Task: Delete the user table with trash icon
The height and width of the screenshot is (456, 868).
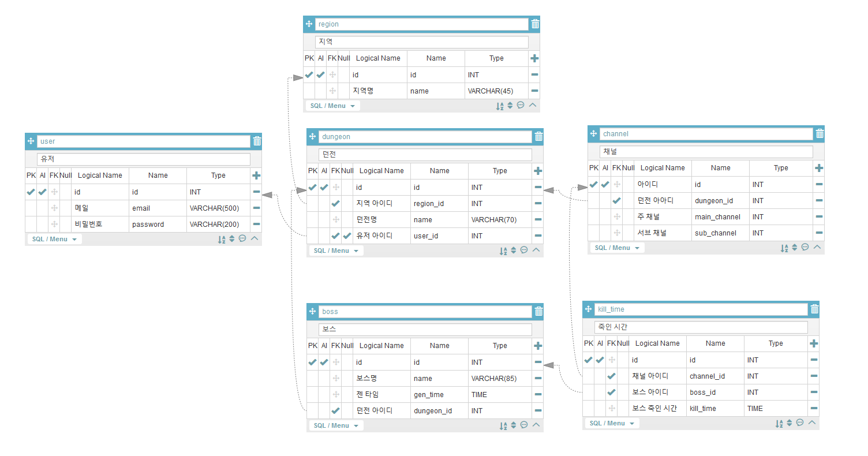Action: tap(257, 141)
